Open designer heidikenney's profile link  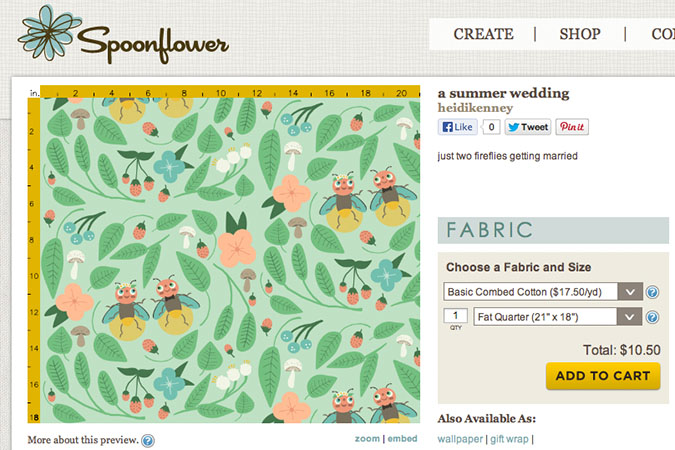[x=475, y=108]
